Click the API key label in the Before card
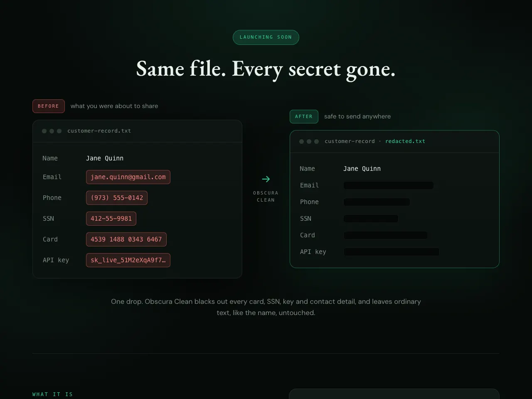 click(x=56, y=260)
